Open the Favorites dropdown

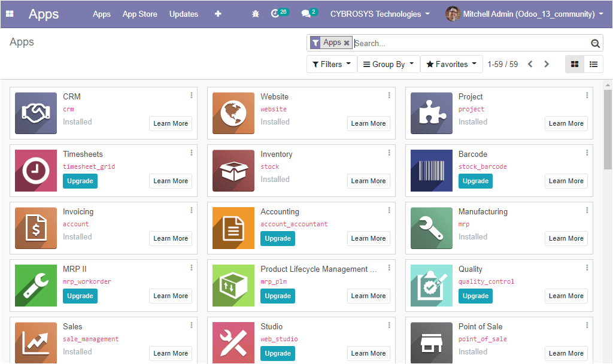click(x=451, y=64)
